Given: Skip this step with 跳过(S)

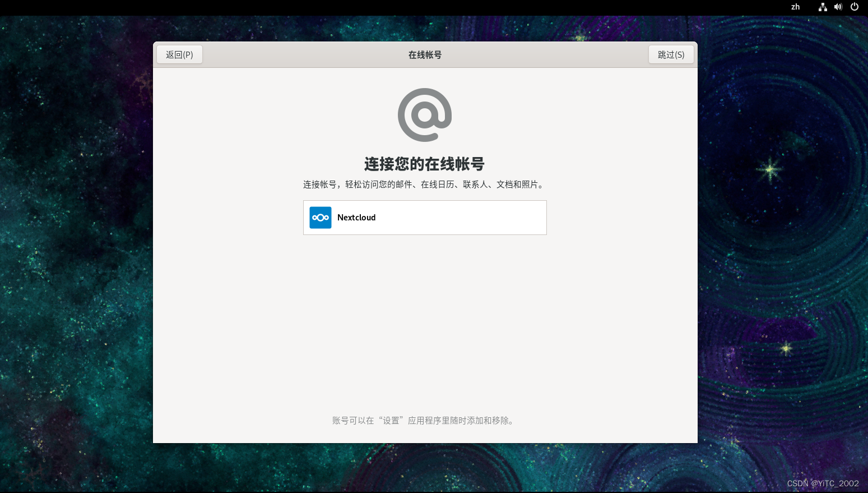Looking at the screenshot, I should click(671, 54).
